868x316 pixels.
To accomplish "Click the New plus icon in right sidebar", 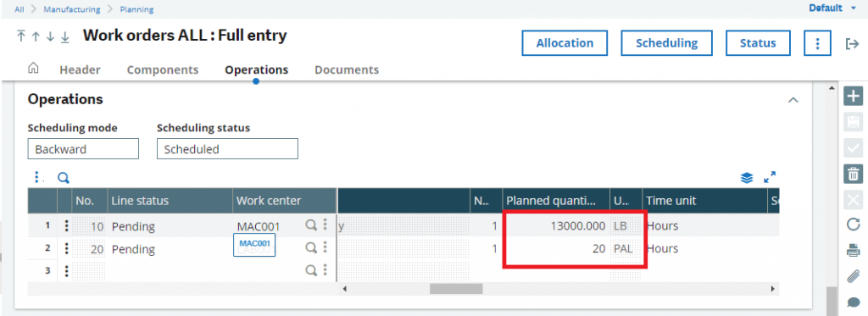I will pyautogui.click(x=854, y=97).
